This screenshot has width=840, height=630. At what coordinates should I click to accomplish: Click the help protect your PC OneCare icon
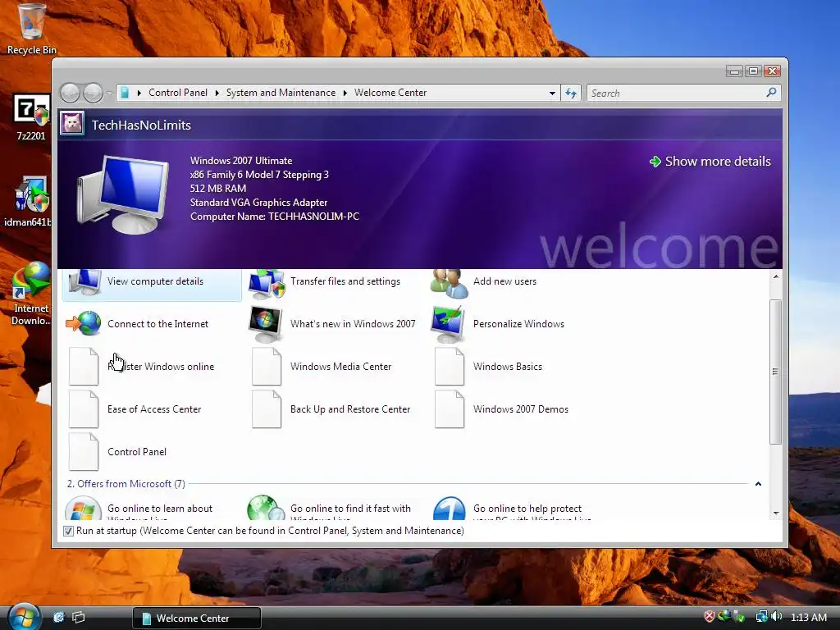pyautogui.click(x=449, y=509)
